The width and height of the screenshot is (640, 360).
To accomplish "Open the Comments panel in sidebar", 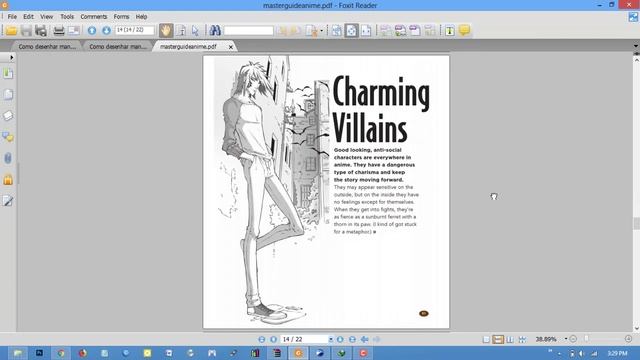I will [8, 137].
